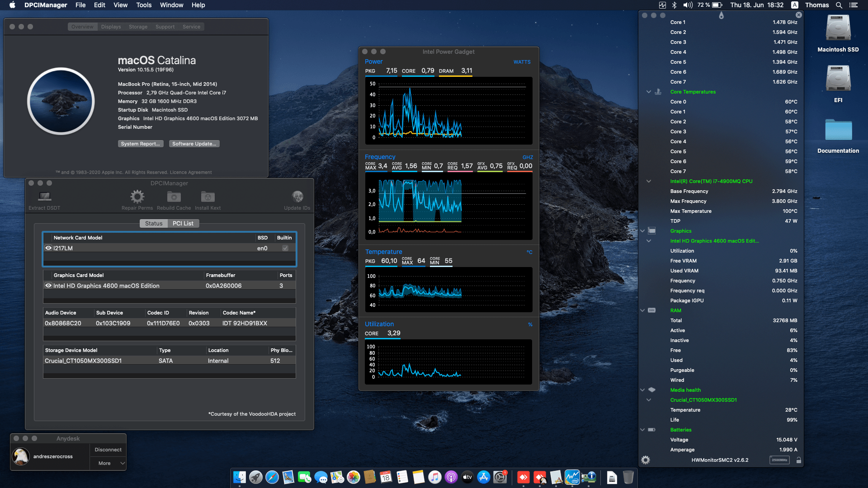Image resolution: width=868 pixels, height=488 pixels.
Task: Open the Trash in the dock
Action: 628,477
